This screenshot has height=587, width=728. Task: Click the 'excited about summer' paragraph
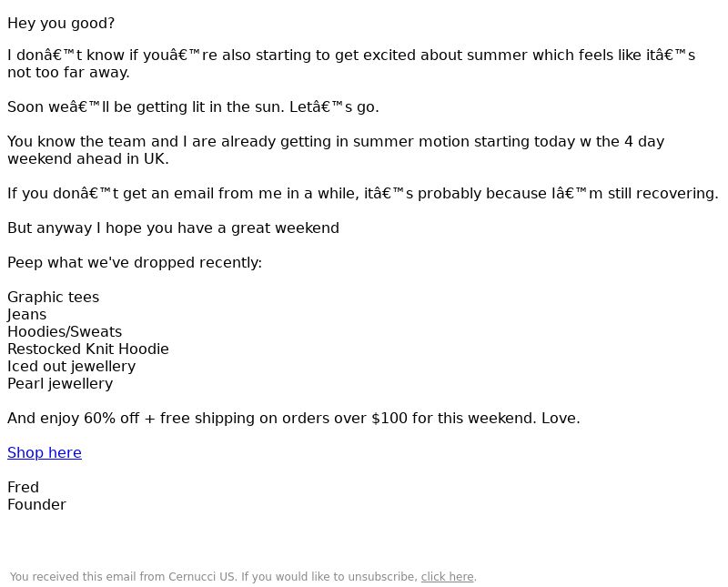click(351, 64)
